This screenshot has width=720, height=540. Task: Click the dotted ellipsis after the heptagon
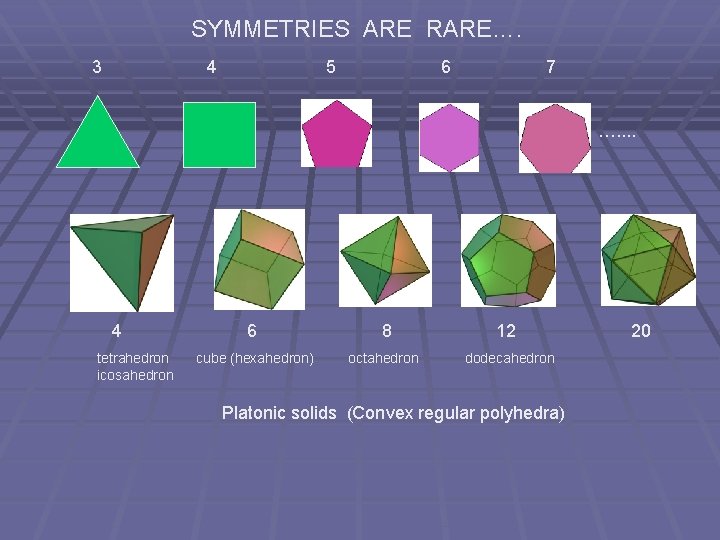(x=618, y=135)
